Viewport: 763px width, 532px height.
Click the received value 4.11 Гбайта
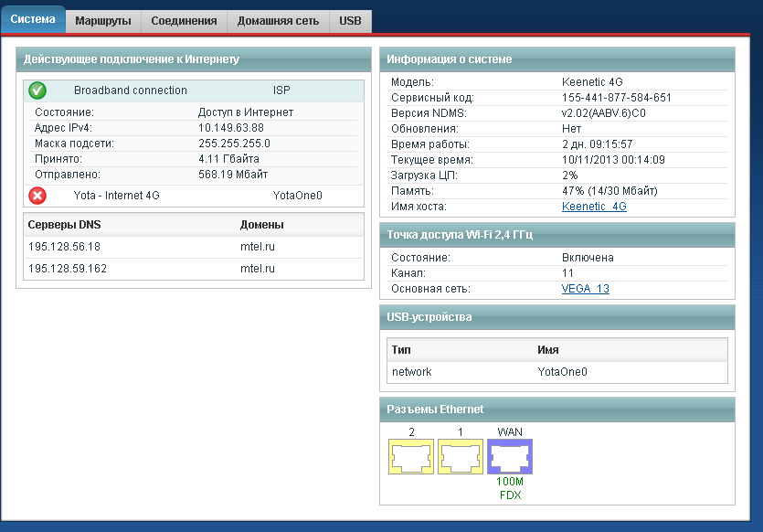click(x=228, y=159)
